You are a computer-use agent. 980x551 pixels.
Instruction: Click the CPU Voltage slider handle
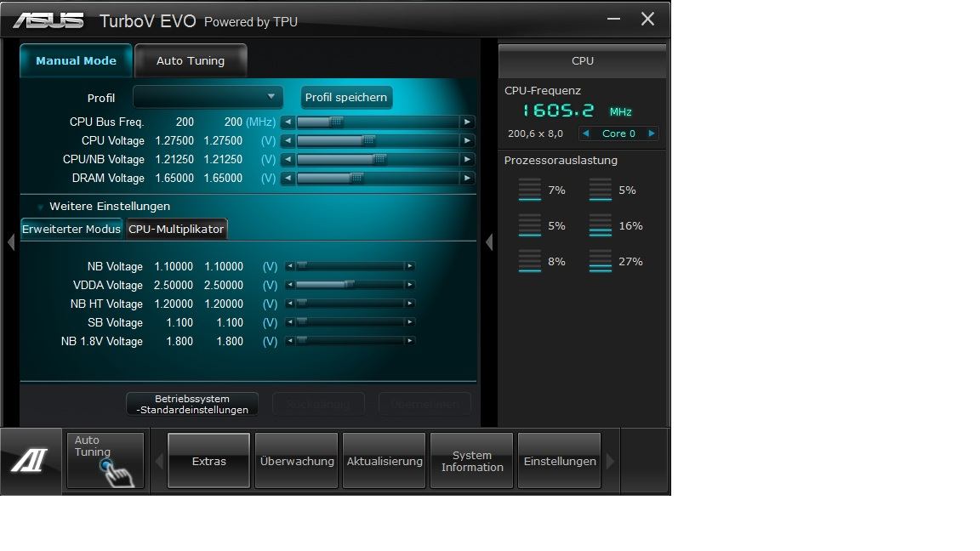coord(368,140)
